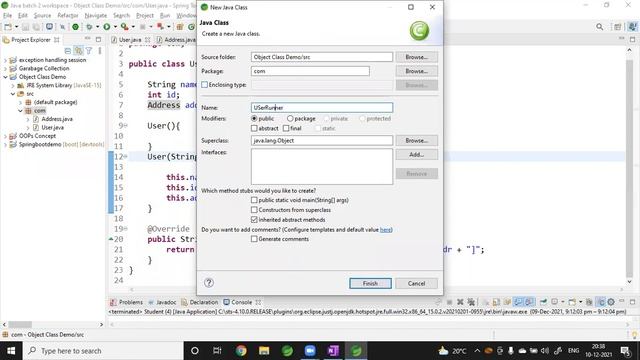
Task: Click the Debug bug icon in toolbar
Action: (x=89, y=27)
